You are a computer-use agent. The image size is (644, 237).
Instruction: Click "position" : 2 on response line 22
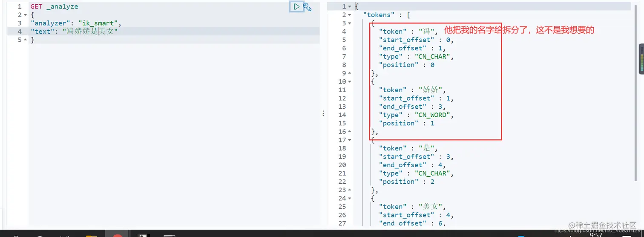pos(407,182)
